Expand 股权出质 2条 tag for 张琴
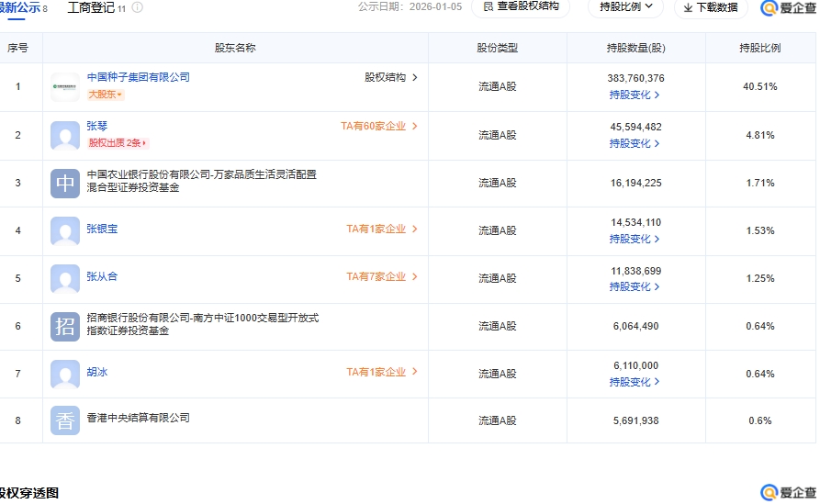Viewport: 820px width, 504px height. [x=118, y=143]
